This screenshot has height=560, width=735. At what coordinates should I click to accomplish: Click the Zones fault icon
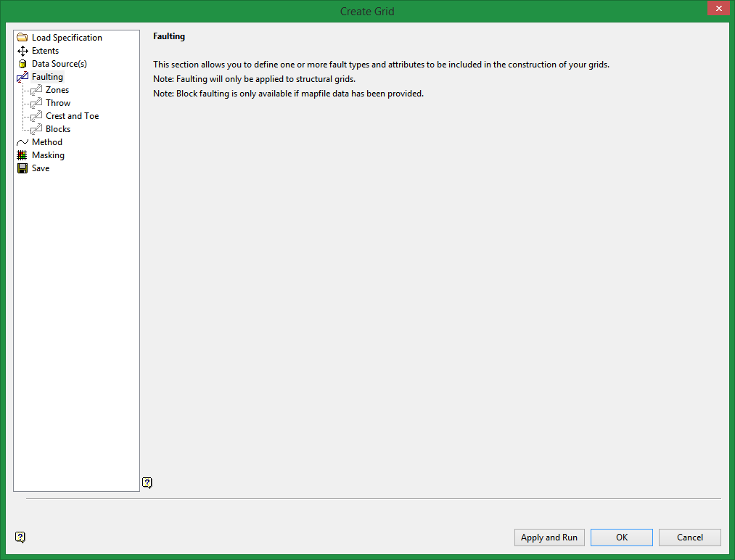(x=36, y=90)
